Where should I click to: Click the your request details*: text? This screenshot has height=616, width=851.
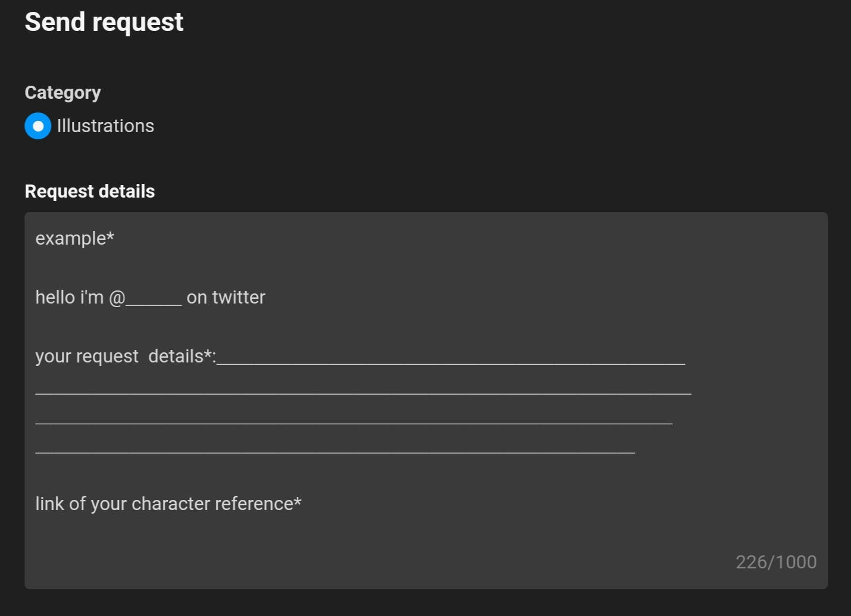(x=125, y=357)
